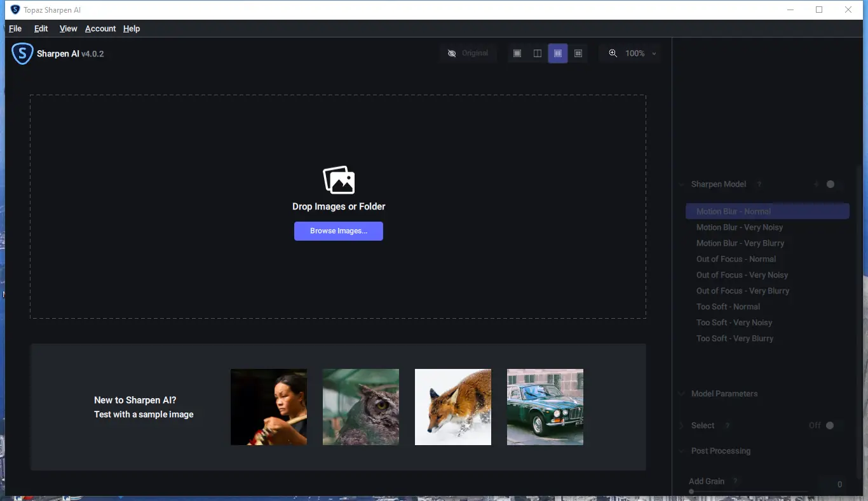Switch to split view layout icon

[538, 53]
